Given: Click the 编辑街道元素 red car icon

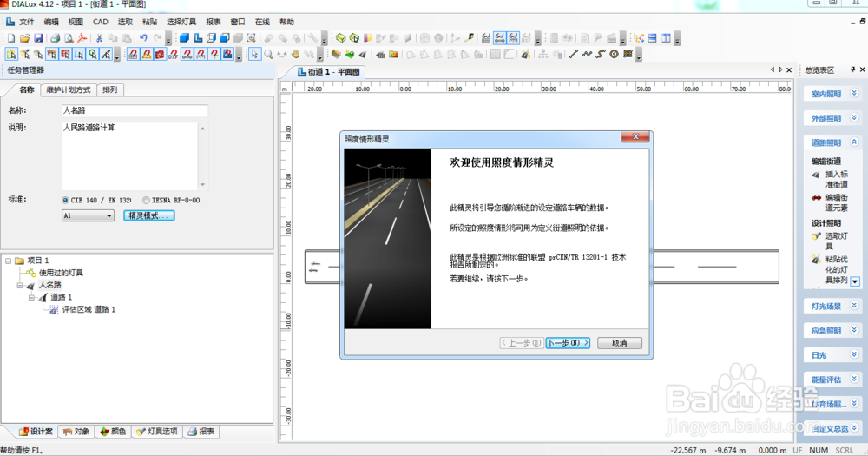Looking at the screenshot, I should [x=816, y=197].
